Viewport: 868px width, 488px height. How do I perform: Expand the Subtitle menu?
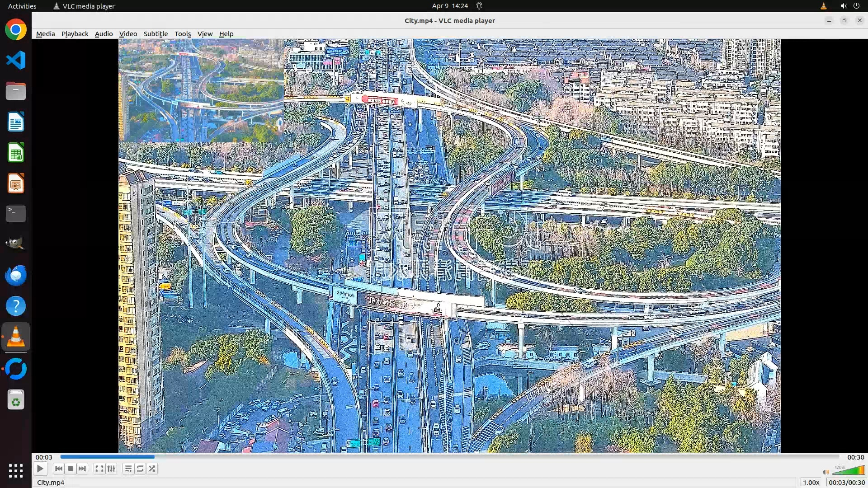coord(156,34)
